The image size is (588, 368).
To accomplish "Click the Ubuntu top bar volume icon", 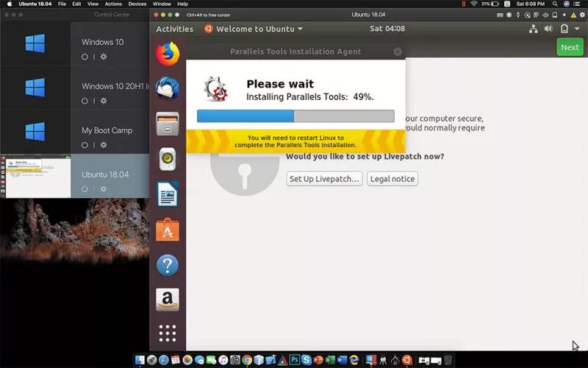I will click(x=548, y=29).
